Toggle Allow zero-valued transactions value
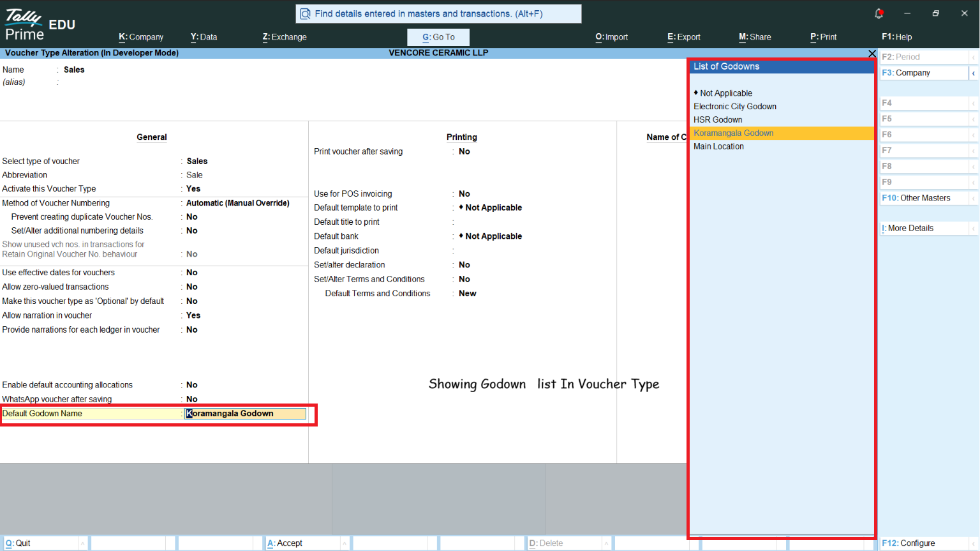The width and height of the screenshot is (980, 551). click(192, 287)
